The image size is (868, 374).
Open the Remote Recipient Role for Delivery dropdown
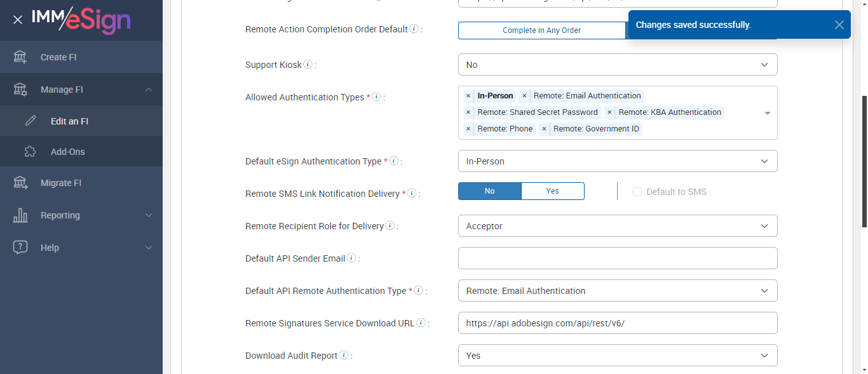point(617,226)
